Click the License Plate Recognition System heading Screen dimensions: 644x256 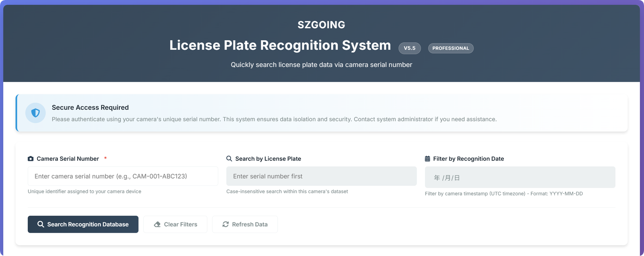[280, 46]
